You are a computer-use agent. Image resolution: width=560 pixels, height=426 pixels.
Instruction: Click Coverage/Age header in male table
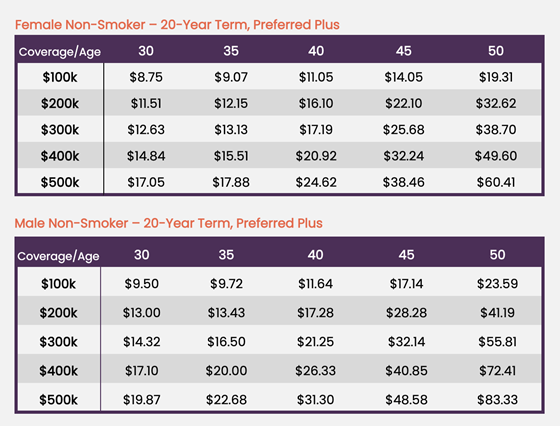click(58, 256)
